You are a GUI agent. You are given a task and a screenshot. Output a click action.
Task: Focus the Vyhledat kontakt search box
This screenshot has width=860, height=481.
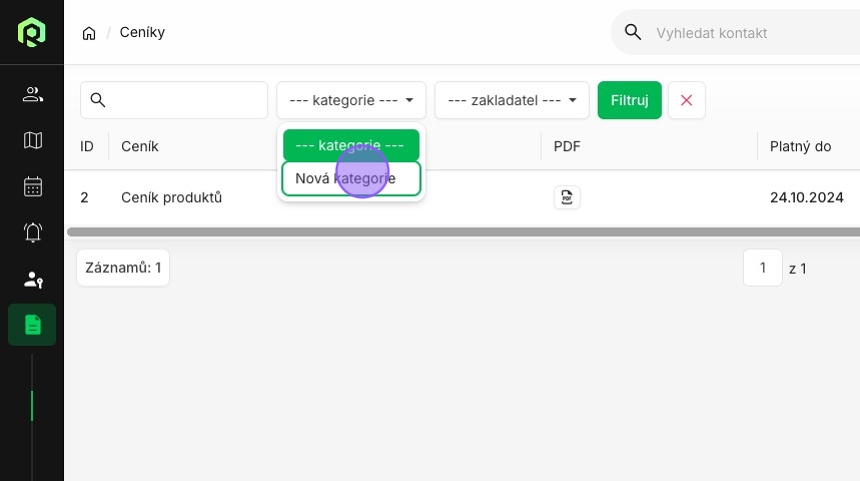pos(735,33)
